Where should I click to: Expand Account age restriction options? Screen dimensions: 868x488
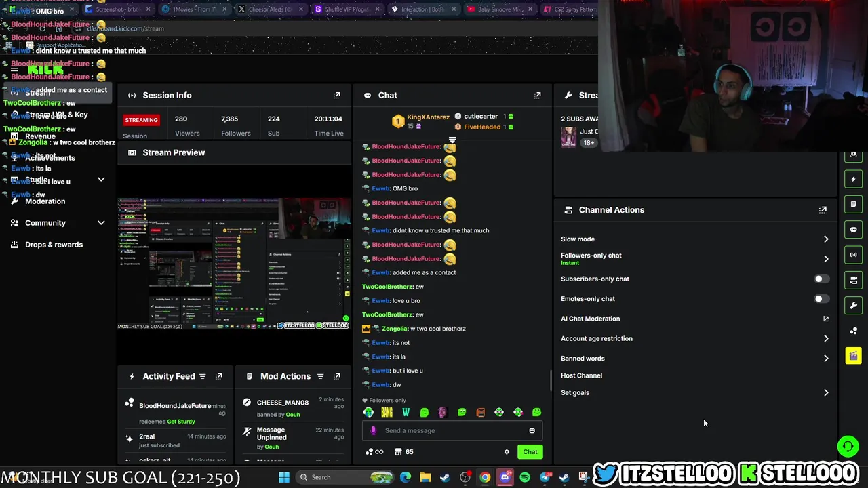[x=826, y=338]
